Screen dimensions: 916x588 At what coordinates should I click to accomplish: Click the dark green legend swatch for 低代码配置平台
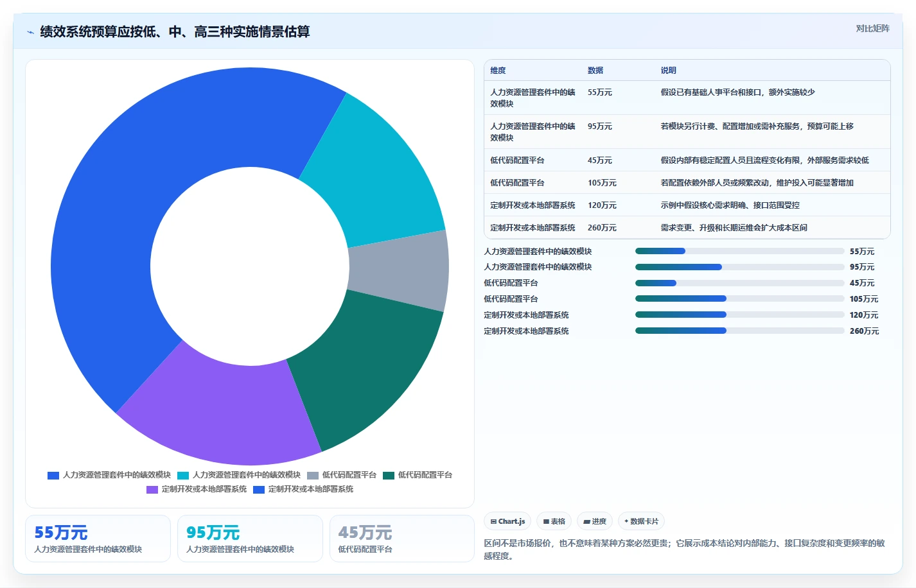[389, 476]
